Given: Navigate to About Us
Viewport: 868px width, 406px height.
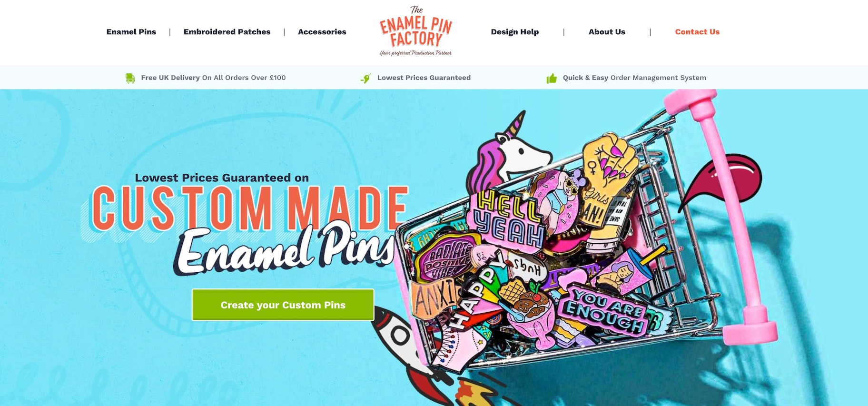Looking at the screenshot, I should [607, 32].
